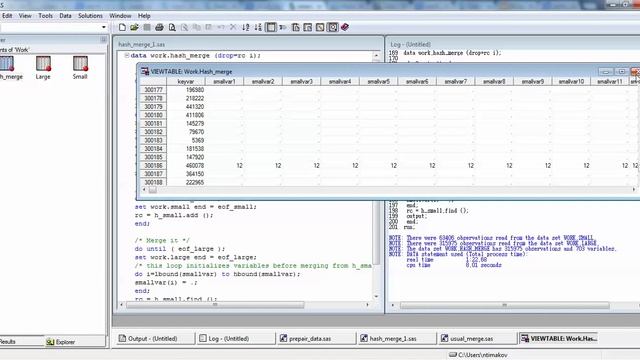This screenshot has height=360, width=640.
Task: Open the Tools menu
Action: (45, 16)
